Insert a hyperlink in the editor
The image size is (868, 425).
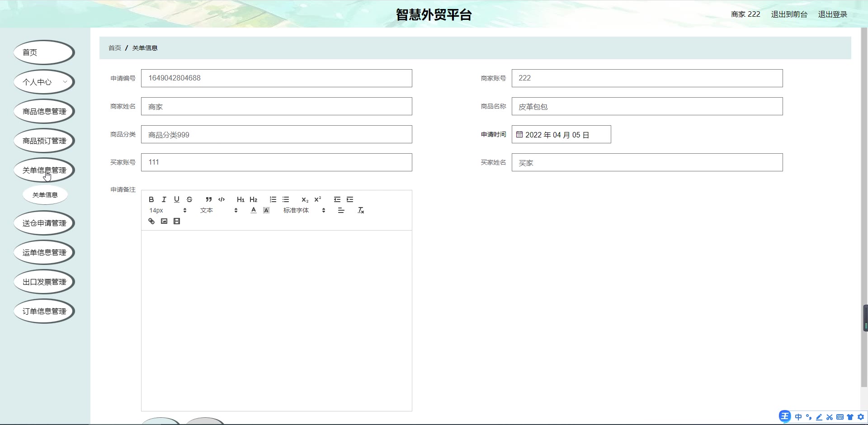click(151, 221)
